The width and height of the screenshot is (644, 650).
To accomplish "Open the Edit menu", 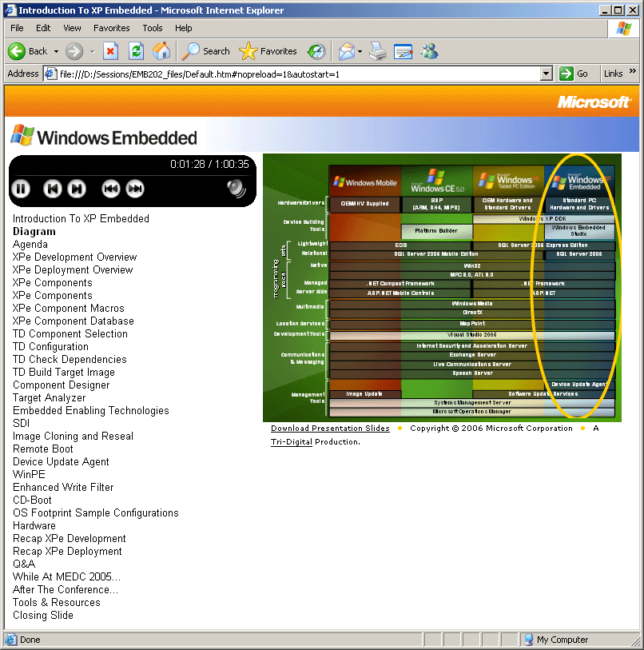I will (43, 28).
